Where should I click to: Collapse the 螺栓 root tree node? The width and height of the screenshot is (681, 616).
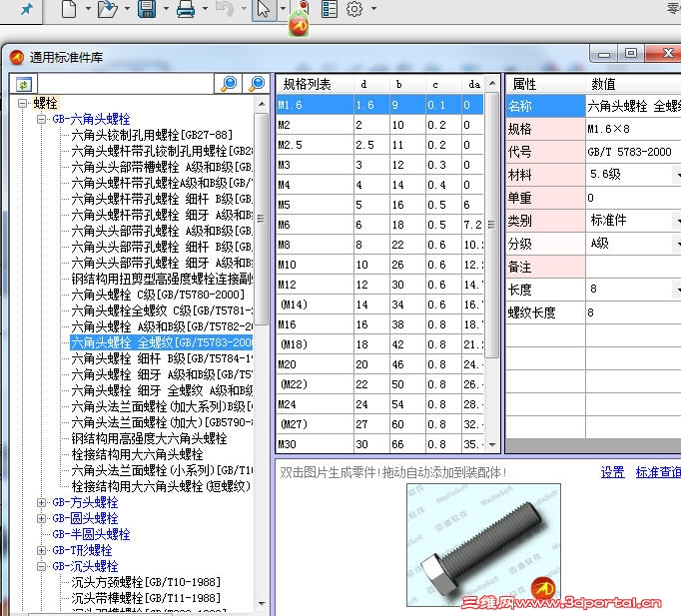22,103
